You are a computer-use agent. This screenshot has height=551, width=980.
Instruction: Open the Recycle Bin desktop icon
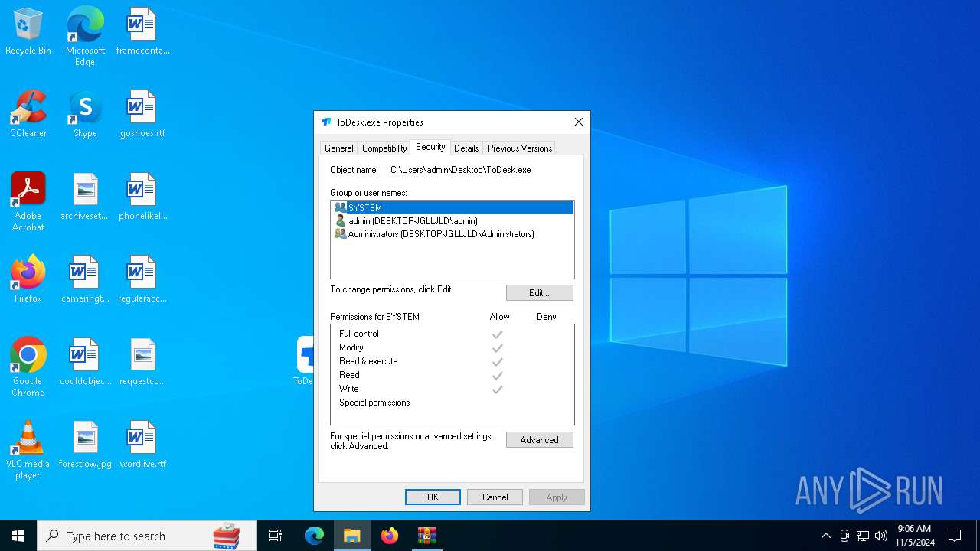coord(28,31)
